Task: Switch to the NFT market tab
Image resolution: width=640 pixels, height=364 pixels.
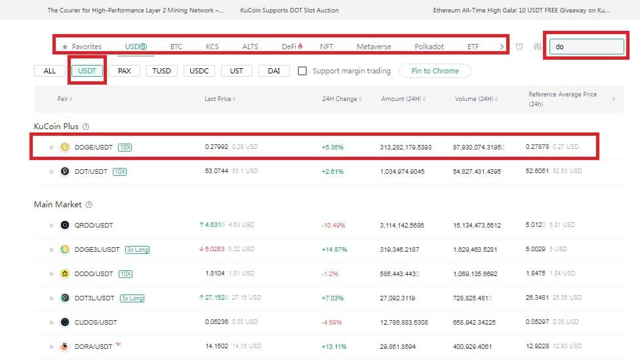Action: click(327, 47)
